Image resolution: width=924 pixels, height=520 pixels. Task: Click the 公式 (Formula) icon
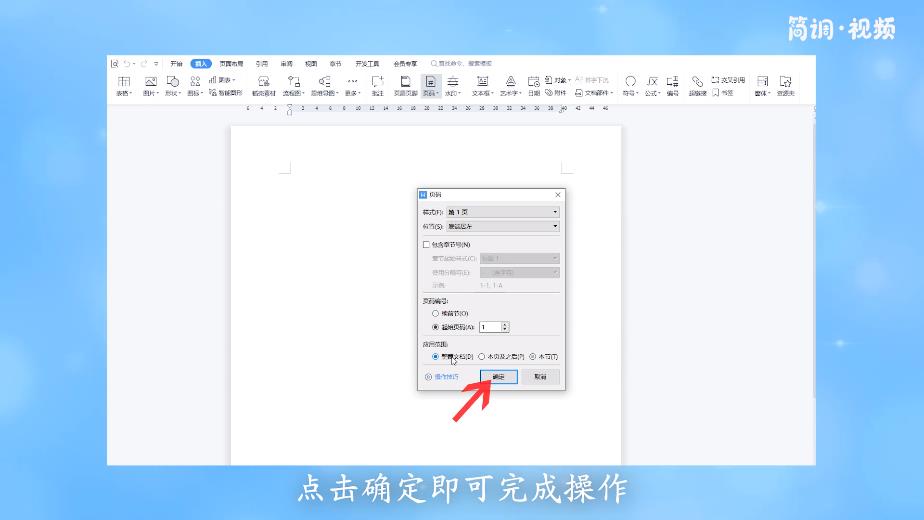point(652,84)
